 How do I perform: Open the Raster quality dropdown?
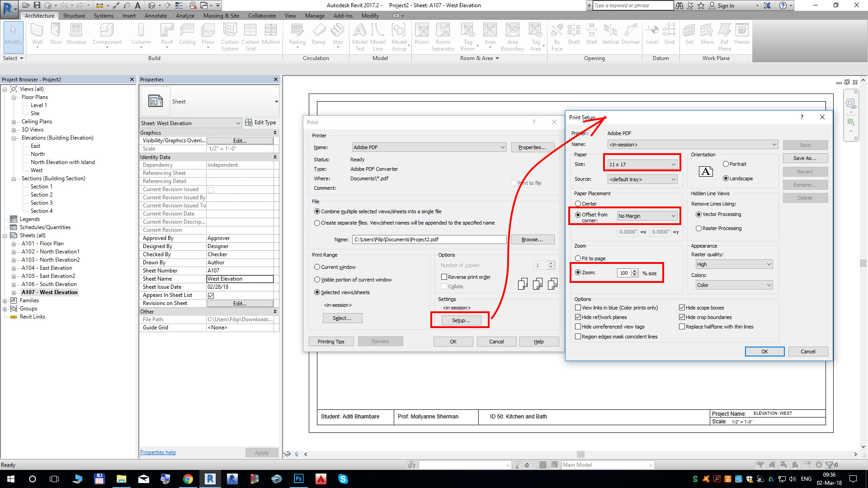(734, 264)
